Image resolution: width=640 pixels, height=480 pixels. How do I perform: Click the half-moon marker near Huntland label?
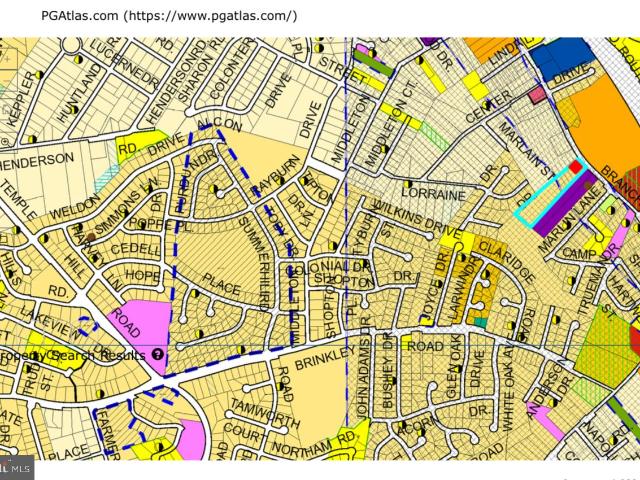click(x=73, y=109)
